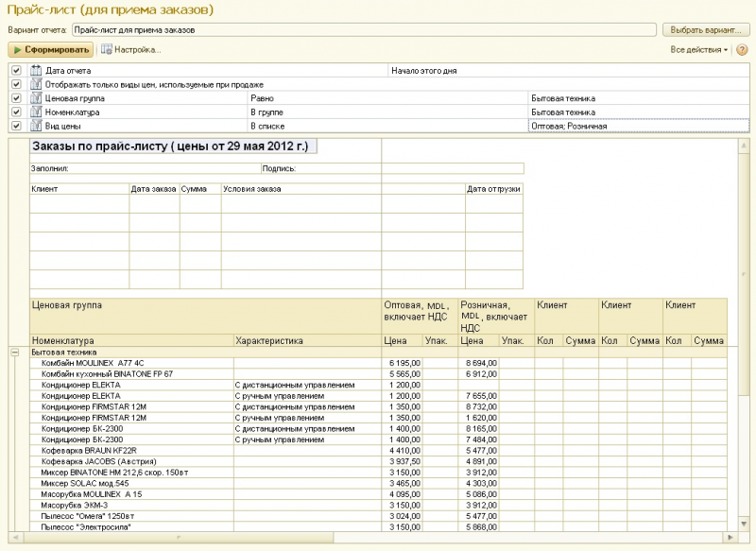Disable the Вид цены filter checkbox
The width and height of the screenshot is (756, 551).
(x=16, y=126)
